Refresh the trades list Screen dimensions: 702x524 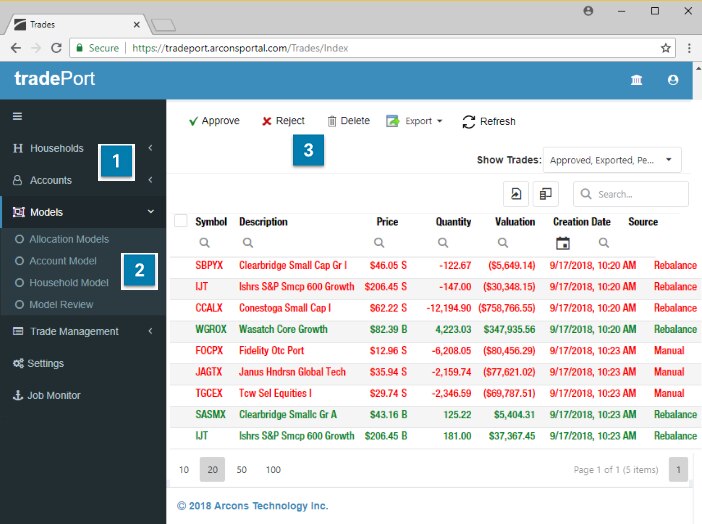coord(489,121)
